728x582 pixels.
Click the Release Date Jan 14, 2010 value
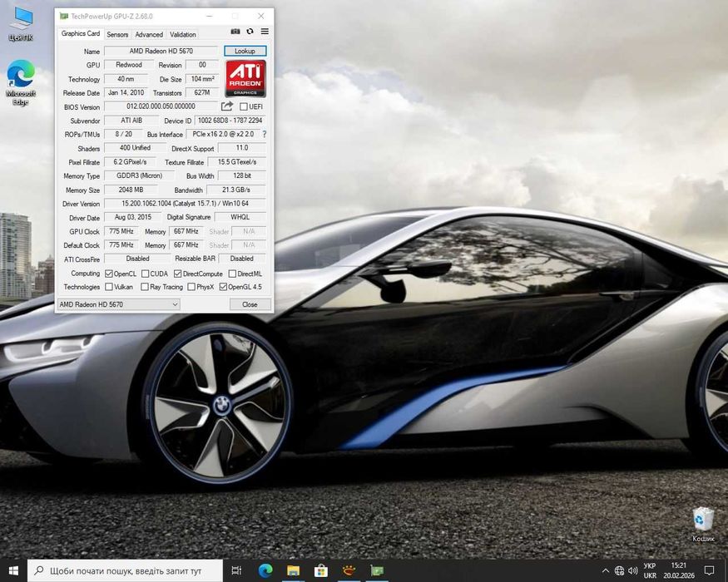[x=126, y=93]
